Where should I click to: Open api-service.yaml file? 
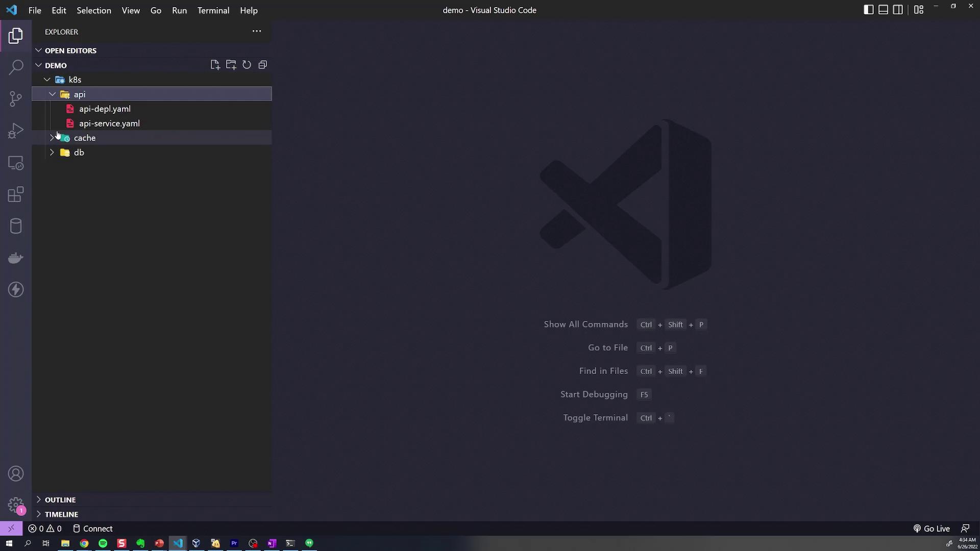(109, 123)
